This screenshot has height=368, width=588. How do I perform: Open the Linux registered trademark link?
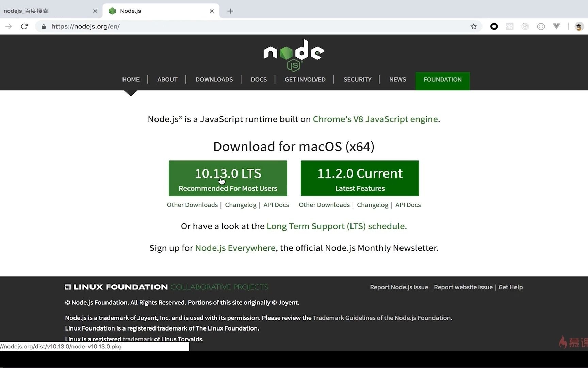point(137,339)
